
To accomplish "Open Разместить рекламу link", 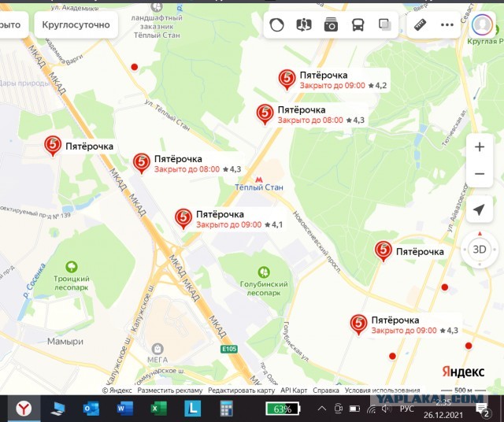I will point(170,391).
